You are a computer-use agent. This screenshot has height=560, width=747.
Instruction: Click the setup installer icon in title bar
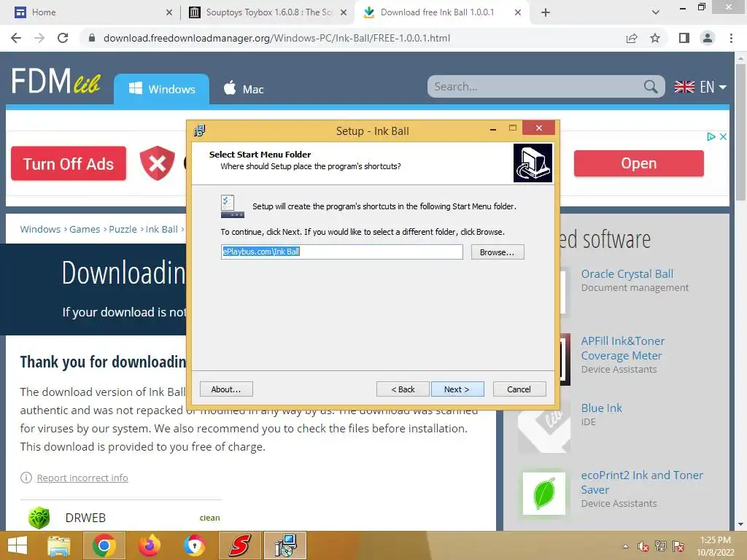(200, 131)
